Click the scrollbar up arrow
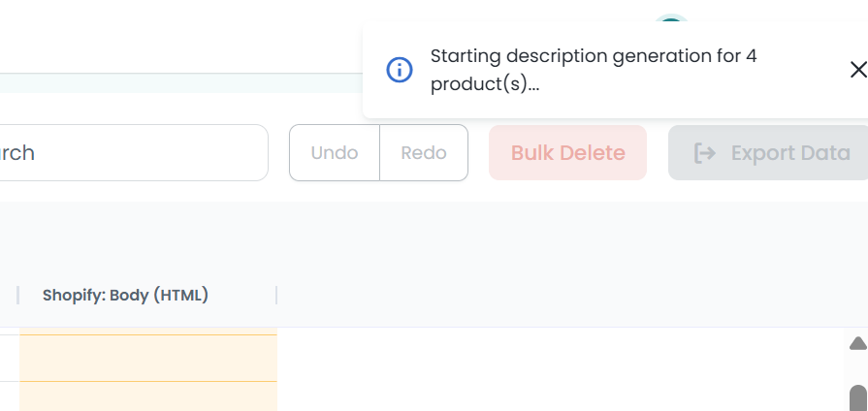868x411 pixels. point(857,343)
